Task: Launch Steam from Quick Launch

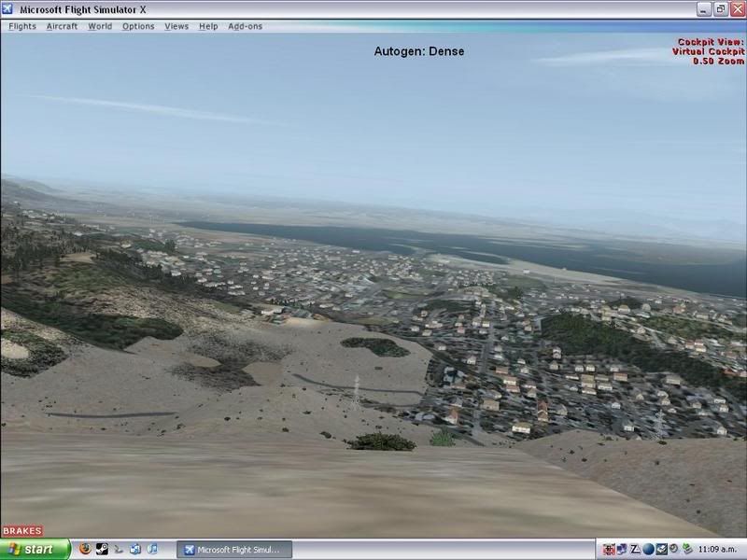Action: (x=101, y=550)
